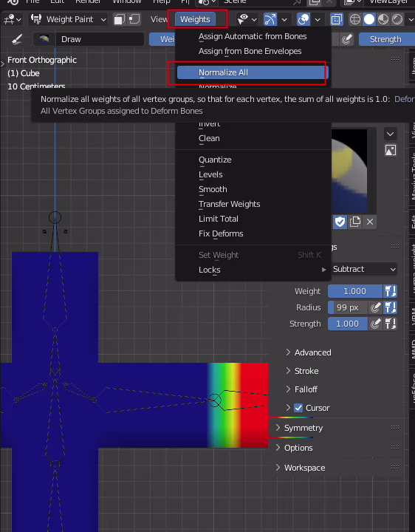Switch to wireframe viewport shading
415x532 pixels.
point(355,19)
